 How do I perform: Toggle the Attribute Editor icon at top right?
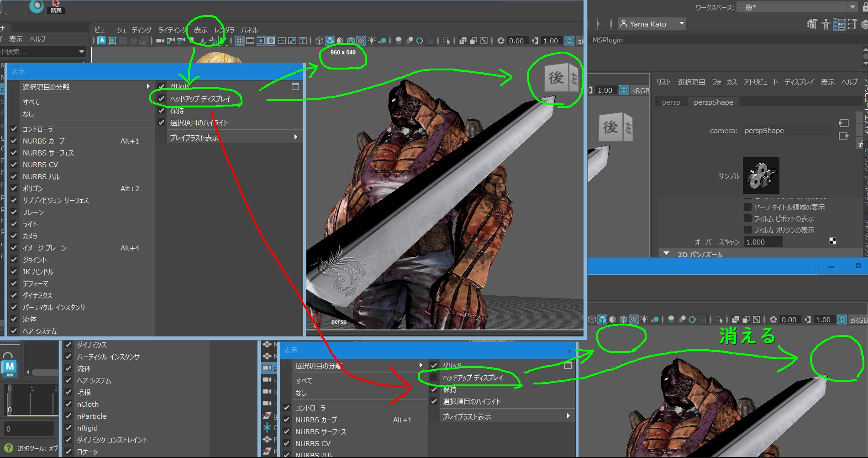coord(839,24)
